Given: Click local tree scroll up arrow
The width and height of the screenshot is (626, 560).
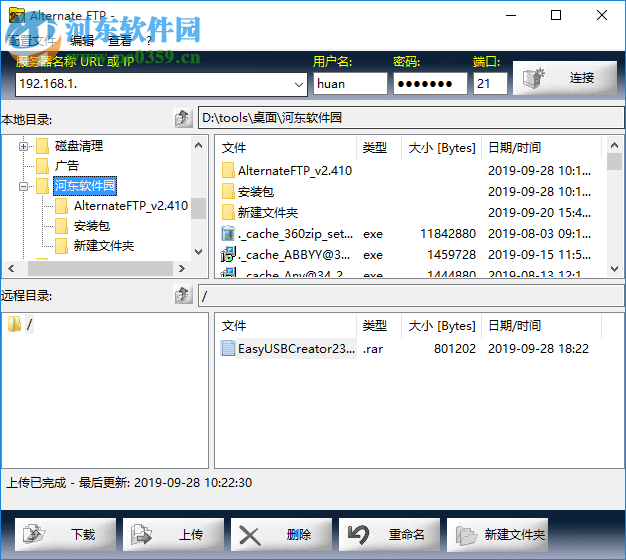Looking at the screenshot, I should pos(198,145).
